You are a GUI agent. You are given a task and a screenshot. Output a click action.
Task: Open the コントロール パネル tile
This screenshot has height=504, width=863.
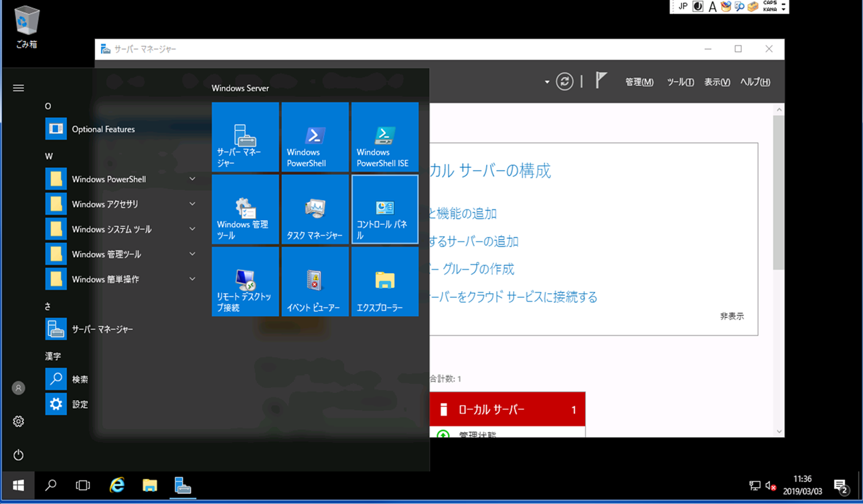click(x=385, y=209)
